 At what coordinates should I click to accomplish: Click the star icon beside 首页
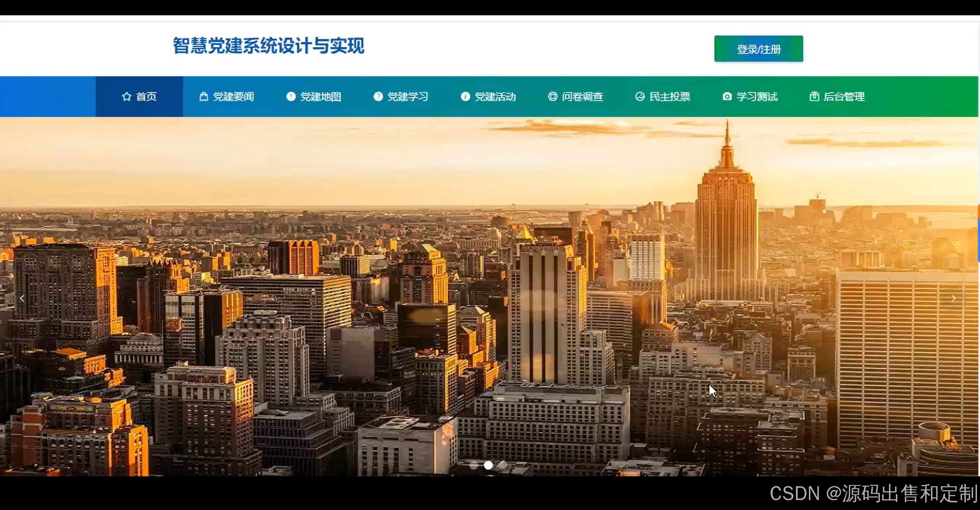tap(126, 96)
